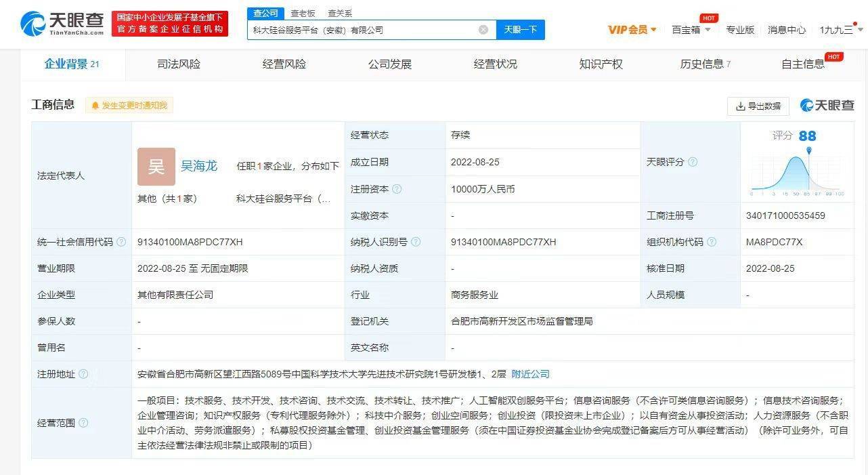Image resolution: width=868 pixels, height=475 pixels.
Task: Click the Tianyancha logo in top left corner
Action: 56,22
